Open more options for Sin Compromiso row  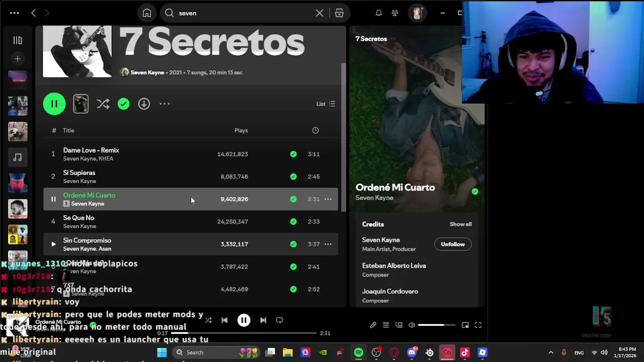[x=328, y=244]
